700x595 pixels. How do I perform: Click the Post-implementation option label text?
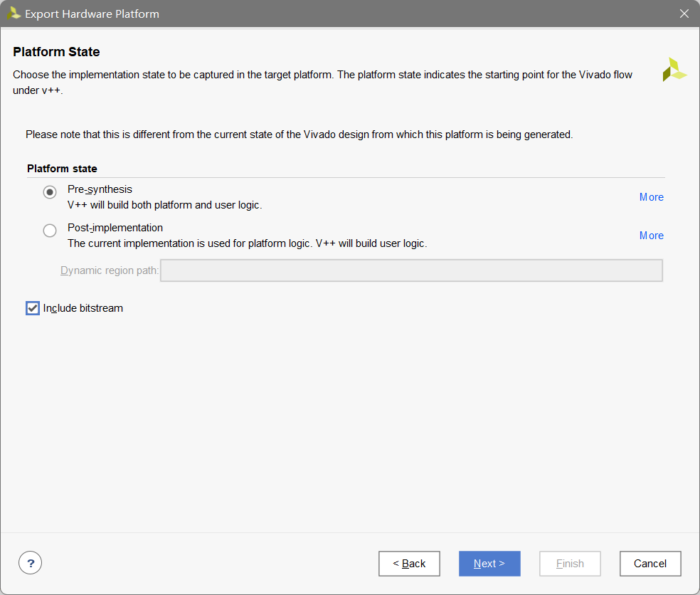point(115,228)
